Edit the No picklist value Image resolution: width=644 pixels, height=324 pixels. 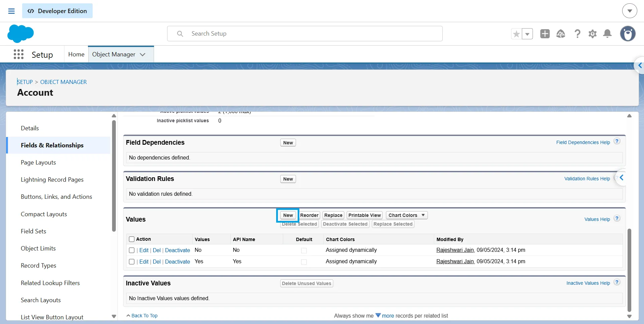[x=144, y=250]
